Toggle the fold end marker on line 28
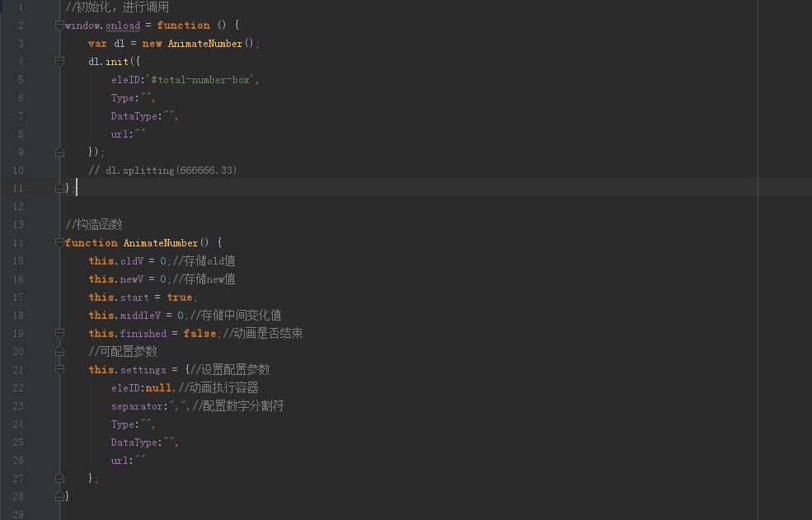812x520 pixels. point(59,496)
